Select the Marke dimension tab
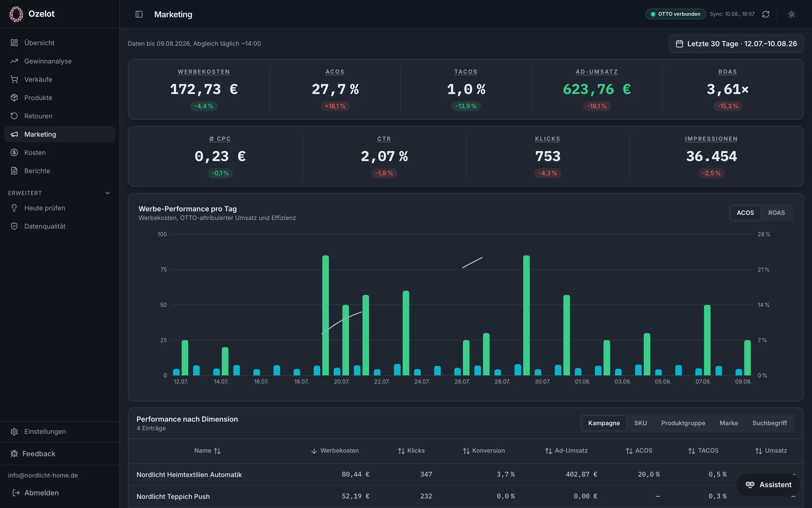This screenshot has width=812, height=508. 729,423
